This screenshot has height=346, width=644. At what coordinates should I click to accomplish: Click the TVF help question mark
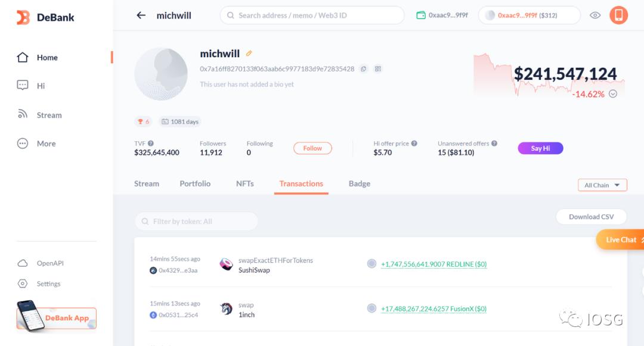151,144
